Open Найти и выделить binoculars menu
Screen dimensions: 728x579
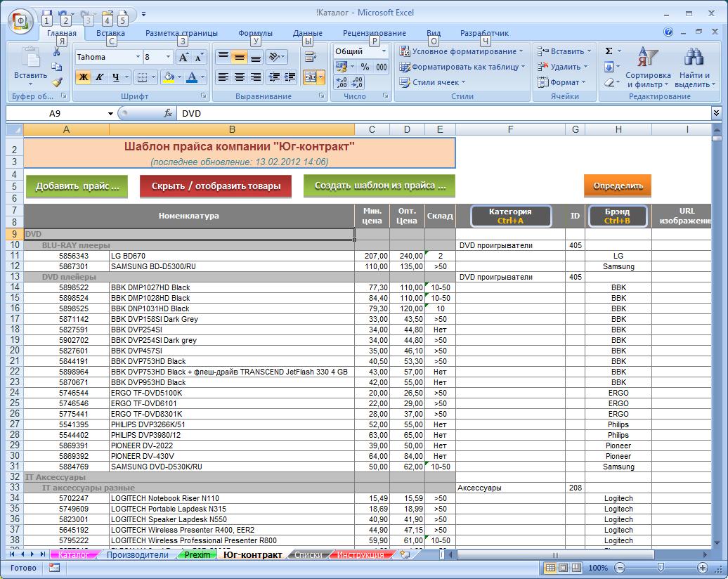[694, 67]
